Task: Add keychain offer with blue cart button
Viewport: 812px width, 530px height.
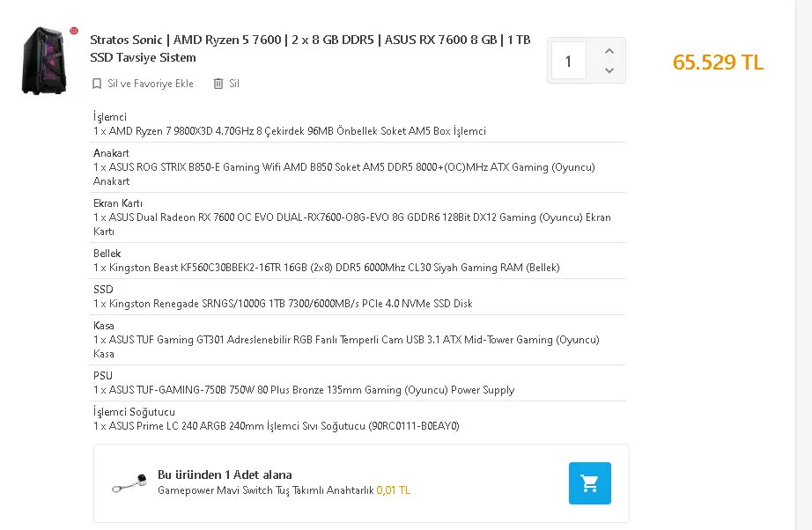Action: pos(590,483)
